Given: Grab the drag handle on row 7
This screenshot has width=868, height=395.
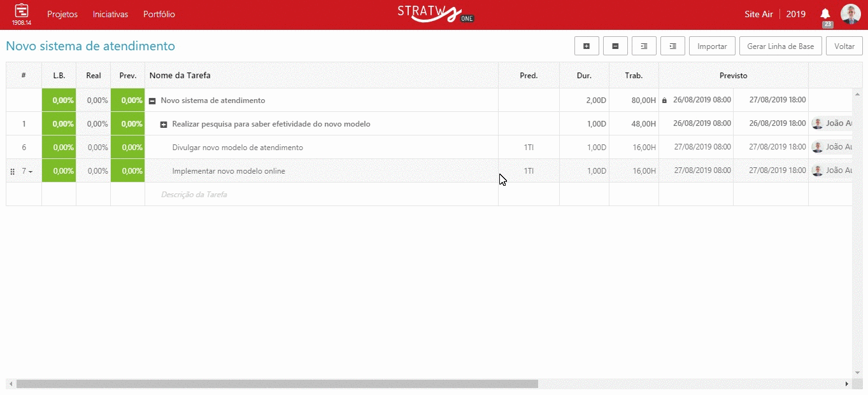Looking at the screenshot, I should 13,171.
